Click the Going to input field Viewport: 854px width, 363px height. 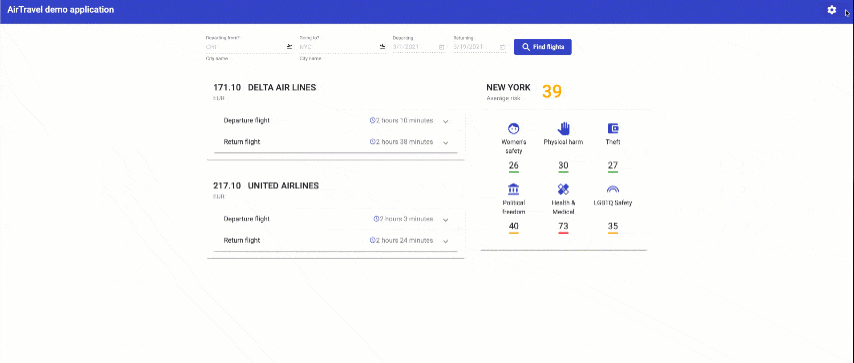(x=343, y=47)
